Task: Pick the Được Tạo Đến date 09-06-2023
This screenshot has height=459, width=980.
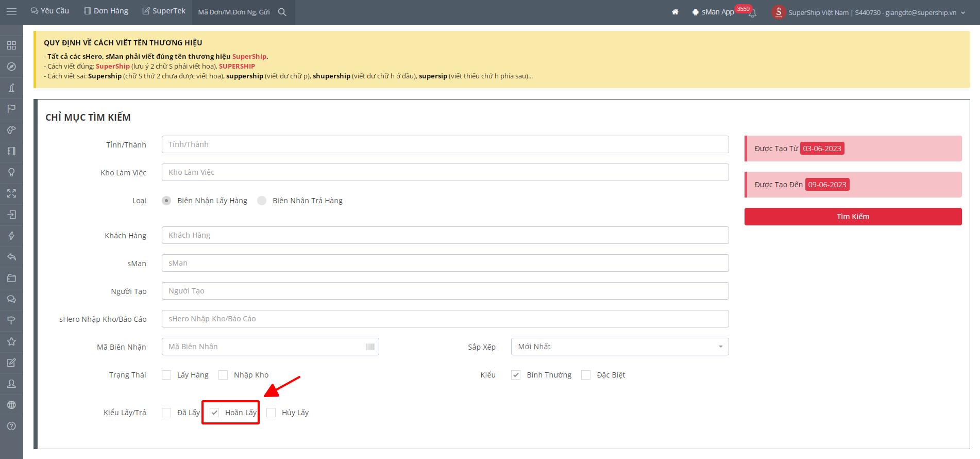Action: [x=827, y=185]
